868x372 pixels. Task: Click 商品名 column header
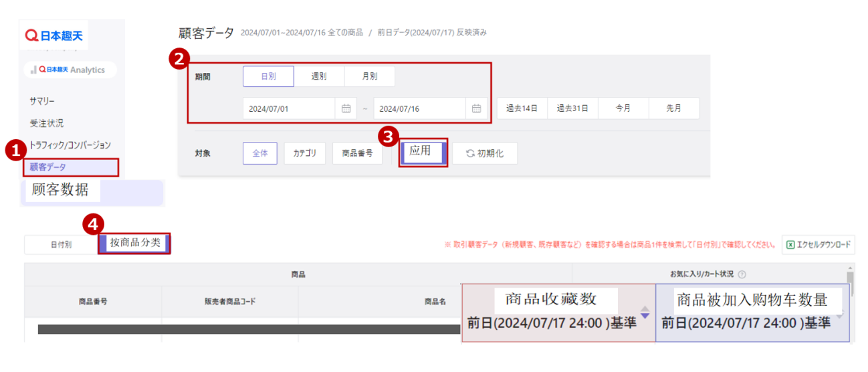(x=435, y=302)
